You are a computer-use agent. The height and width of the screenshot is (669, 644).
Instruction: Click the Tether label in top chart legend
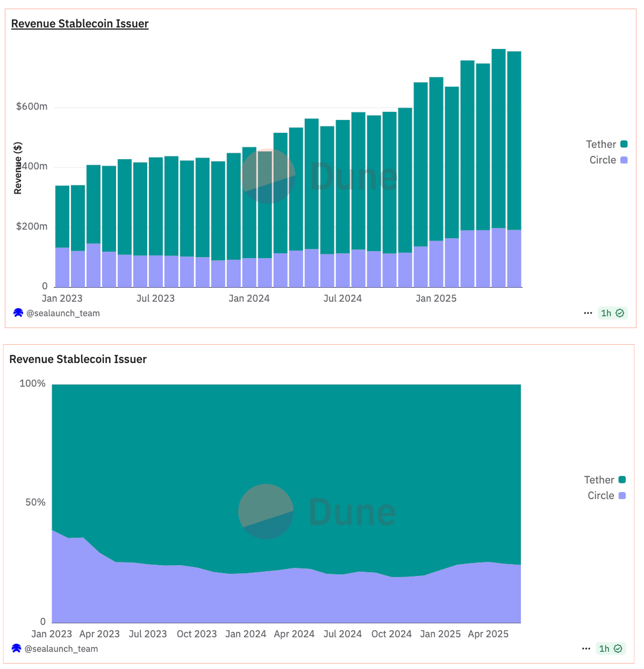tap(601, 144)
